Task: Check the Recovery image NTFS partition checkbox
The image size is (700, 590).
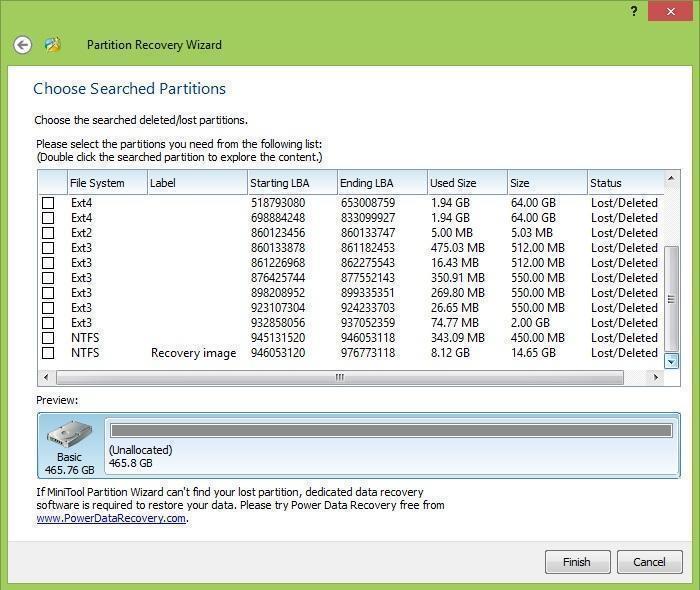Action: tap(48, 353)
